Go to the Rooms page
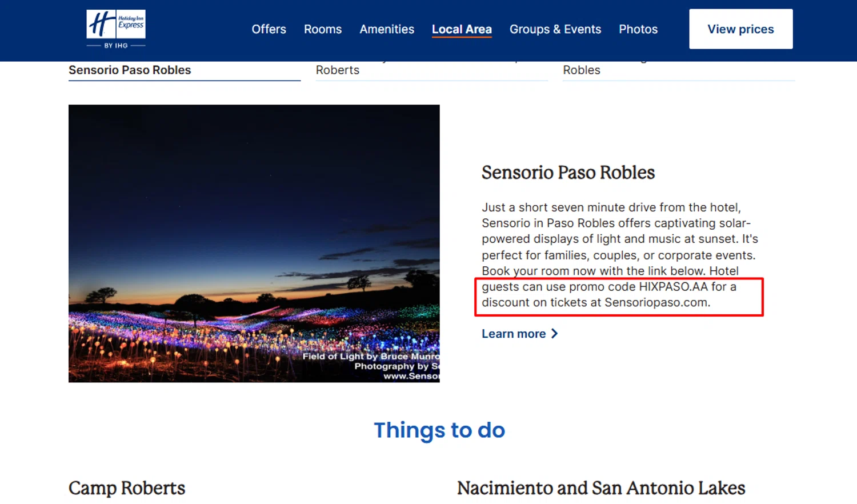The height and width of the screenshot is (504, 857). (323, 29)
